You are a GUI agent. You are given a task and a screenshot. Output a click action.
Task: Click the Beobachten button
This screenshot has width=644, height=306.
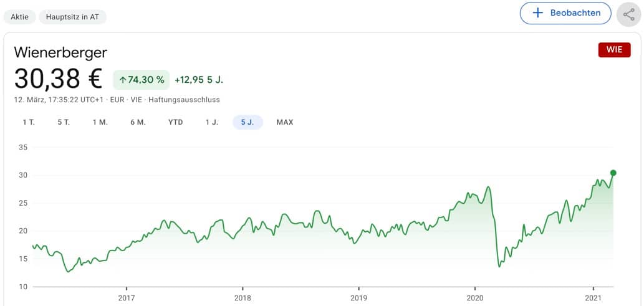point(565,13)
